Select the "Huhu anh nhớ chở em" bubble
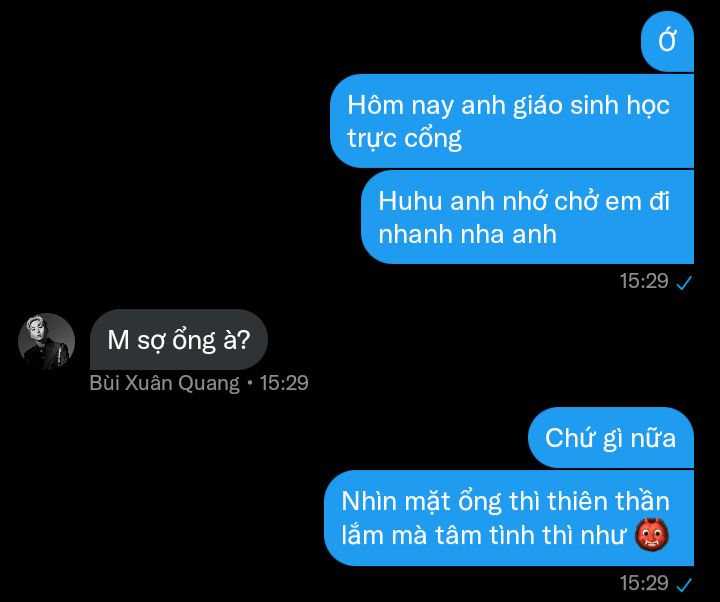Image resolution: width=720 pixels, height=602 pixels. click(528, 217)
